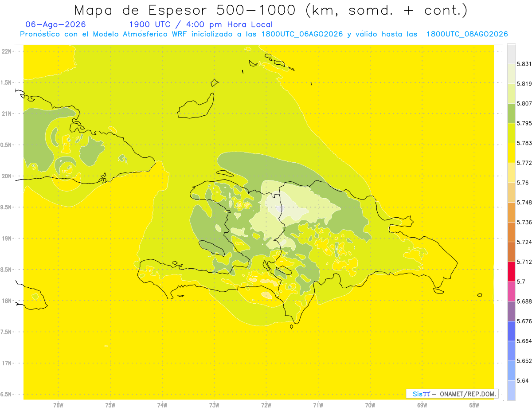Click the green legend band between 5.795 and 5.807

click(x=511, y=113)
